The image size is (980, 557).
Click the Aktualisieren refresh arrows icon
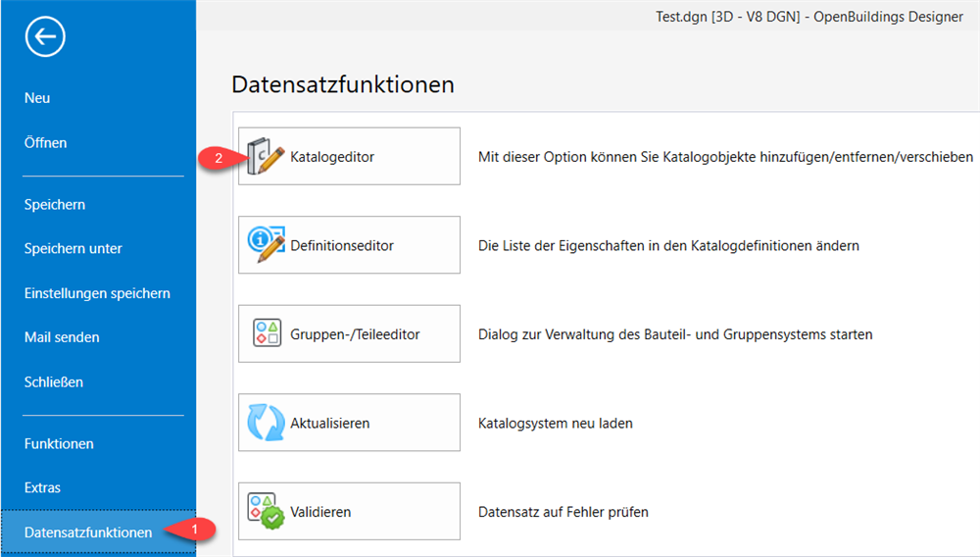pyautogui.click(x=266, y=422)
